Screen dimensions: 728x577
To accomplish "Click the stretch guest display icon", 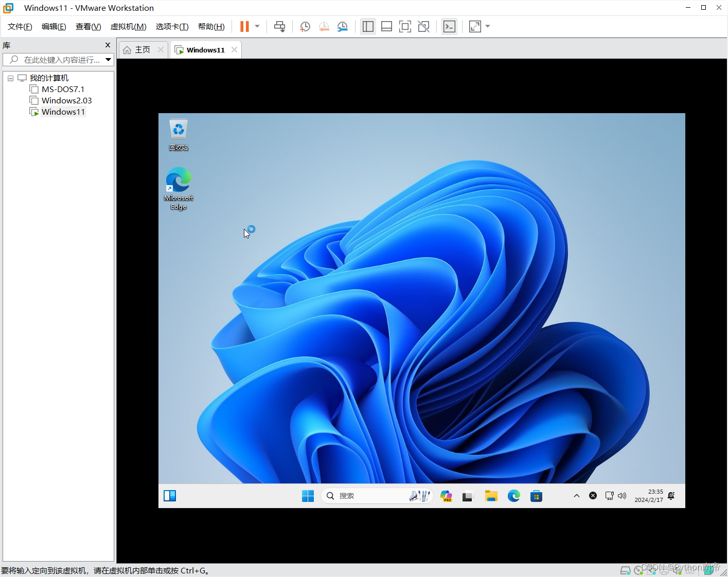I will point(475,27).
